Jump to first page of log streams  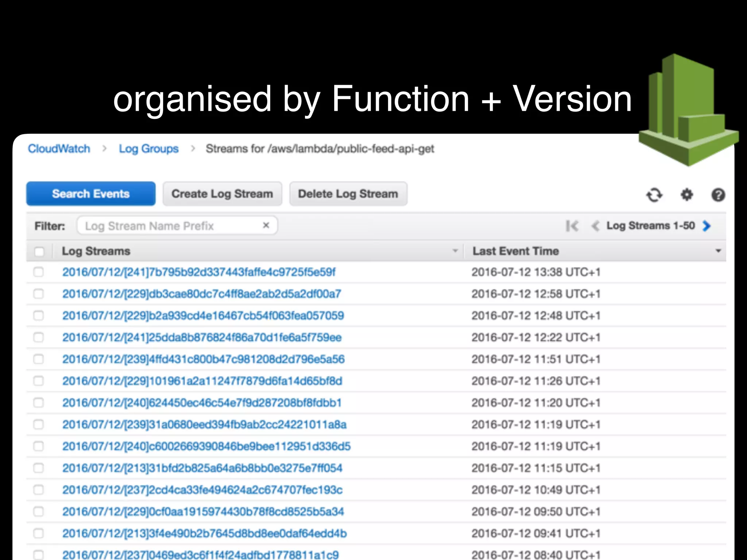[x=572, y=226]
